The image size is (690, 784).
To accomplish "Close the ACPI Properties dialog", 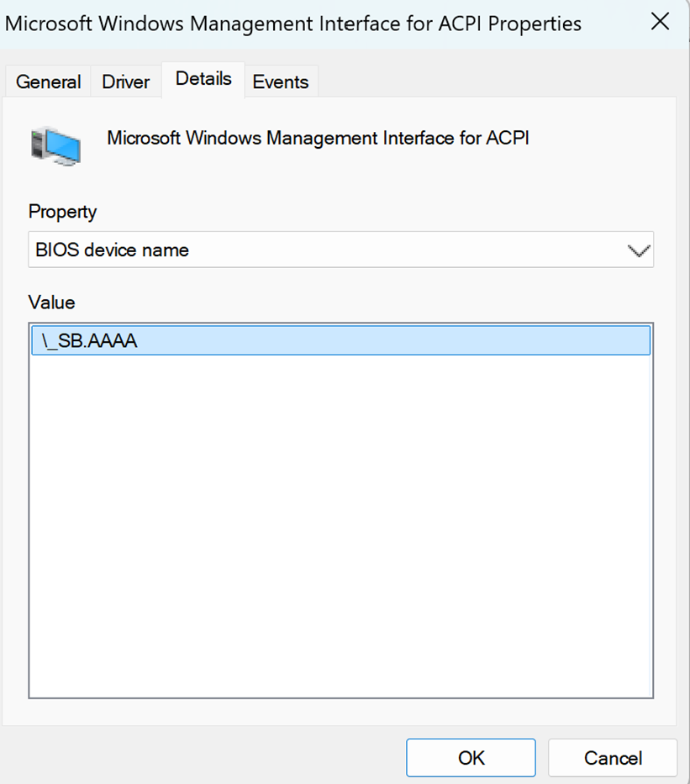I will (660, 22).
